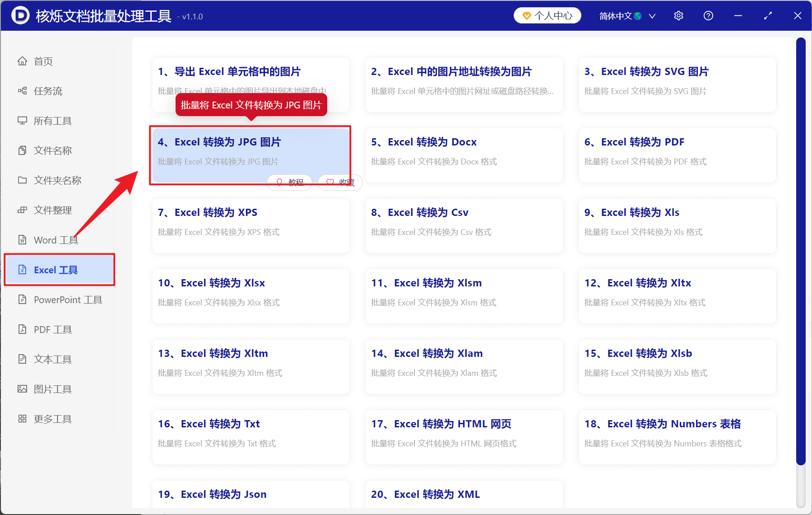Click the PowerPoint file icon in sidebar

pyautogui.click(x=22, y=300)
